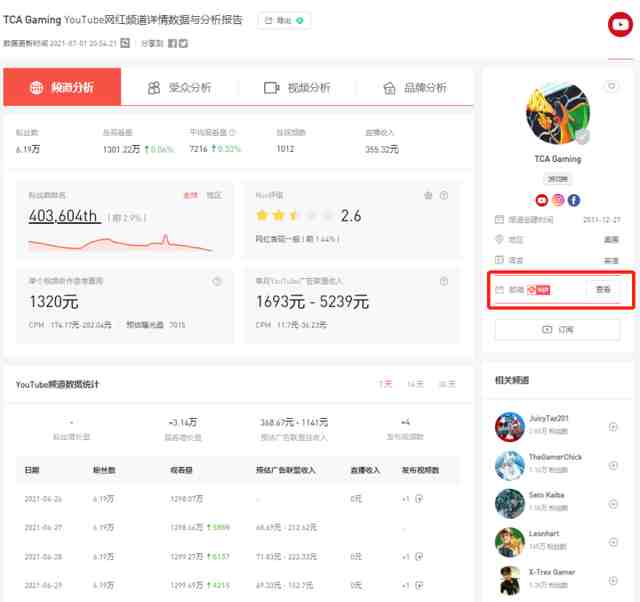Screen dimensions: 640x602
Task: Click the TCA Gaming avatar image
Action: [x=558, y=113]
